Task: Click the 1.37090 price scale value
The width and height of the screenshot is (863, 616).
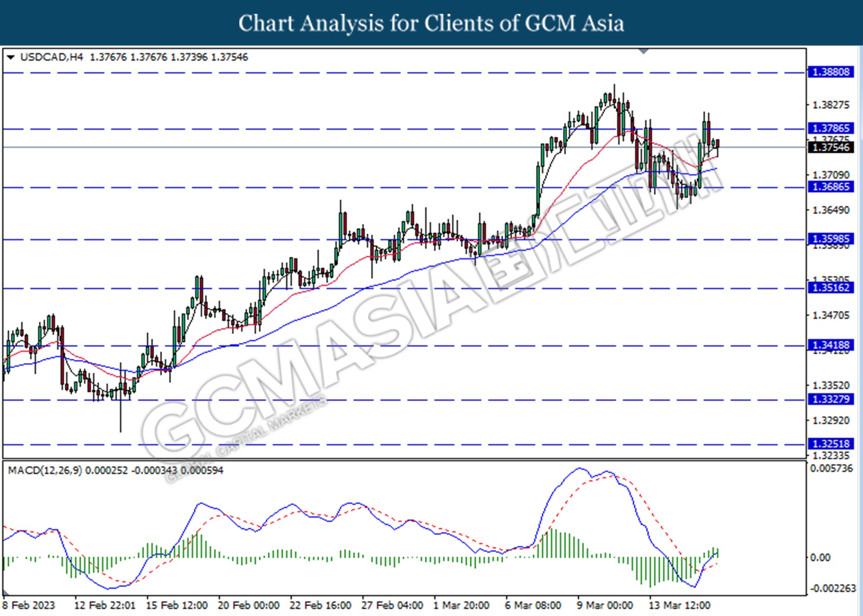Action: click(831, 175)
